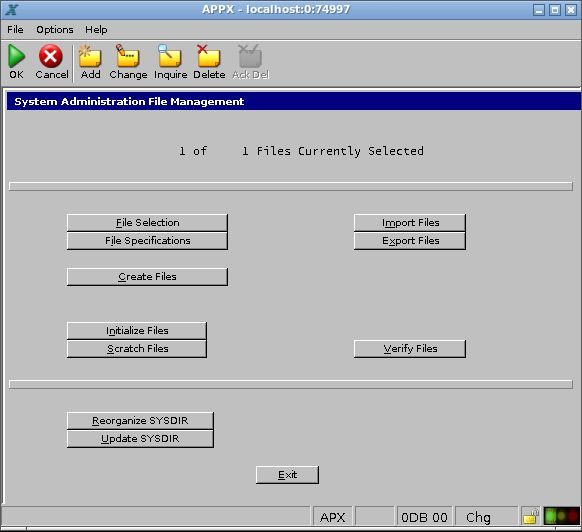Open File Selection
This screenshot has height=532, width=582.
(x=147, y=223)
